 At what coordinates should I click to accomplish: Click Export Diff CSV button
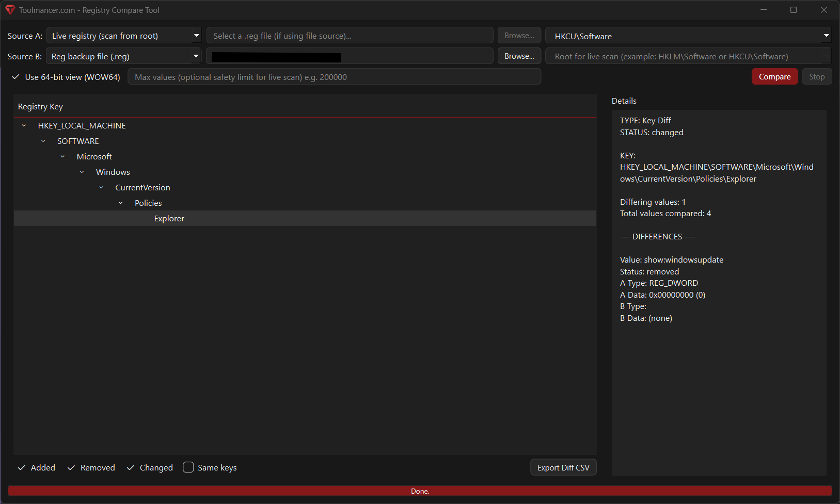coord(563,467)
